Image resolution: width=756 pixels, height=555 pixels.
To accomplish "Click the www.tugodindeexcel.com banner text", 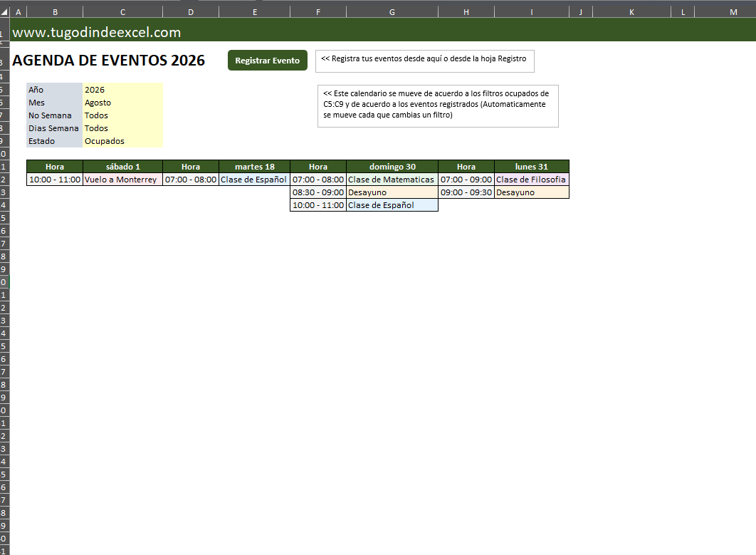I will [x=96, y=32].
